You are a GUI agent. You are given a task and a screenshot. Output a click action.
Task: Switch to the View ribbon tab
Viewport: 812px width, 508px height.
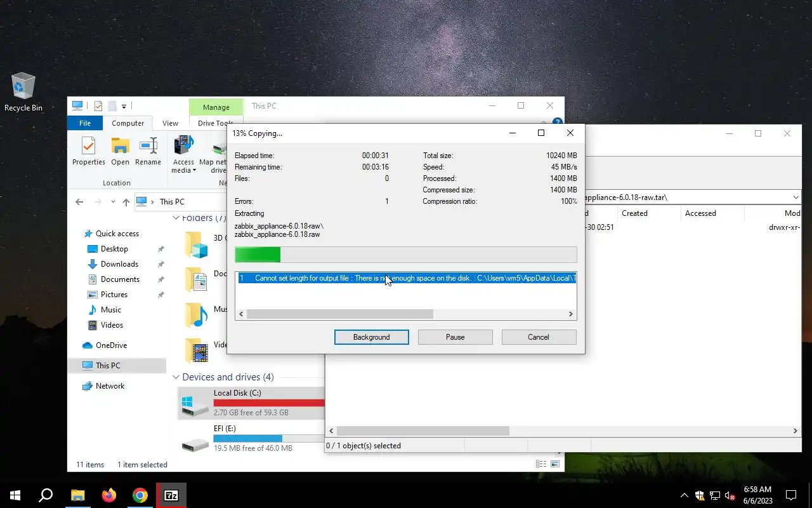click(x=170, y=123)
